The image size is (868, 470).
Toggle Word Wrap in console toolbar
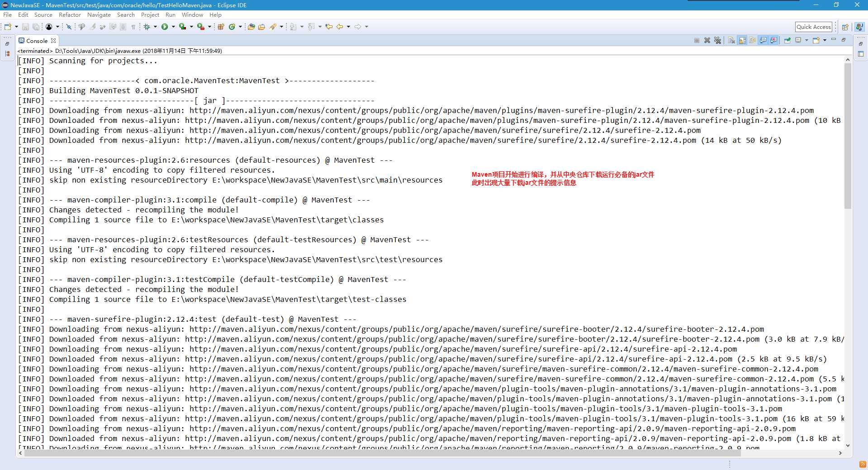(x=753, y=40)
